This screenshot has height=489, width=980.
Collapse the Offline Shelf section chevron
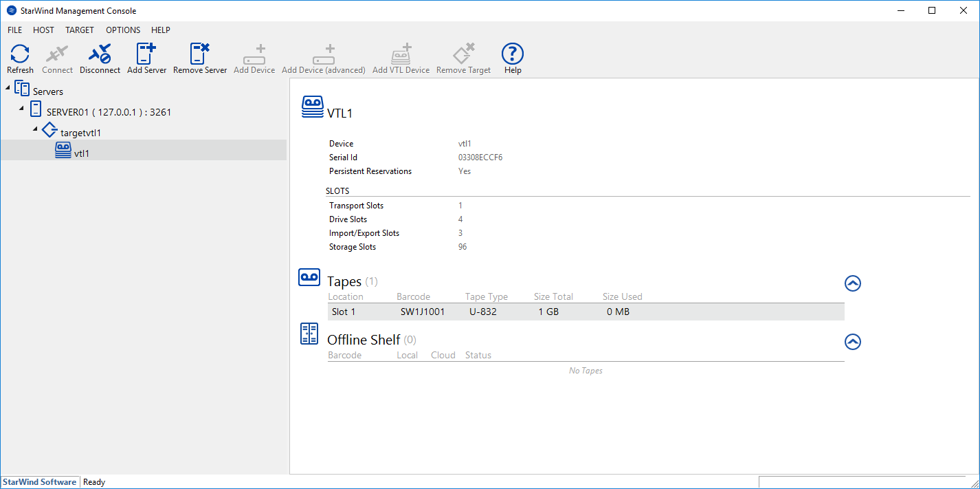click(x=853, y=341)
